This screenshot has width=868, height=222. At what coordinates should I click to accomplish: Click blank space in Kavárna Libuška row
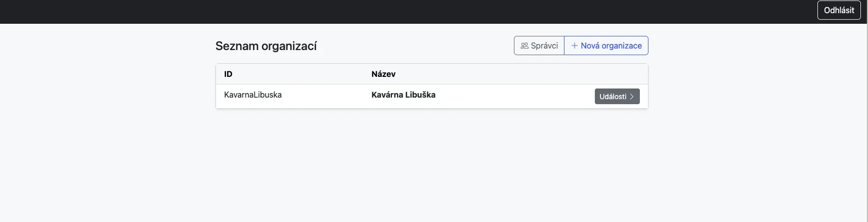tap(511, 96)
